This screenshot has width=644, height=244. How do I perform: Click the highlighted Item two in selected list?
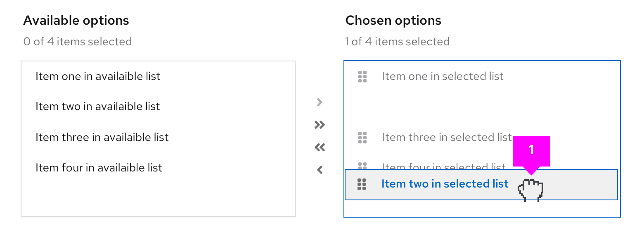click(445, 184)
